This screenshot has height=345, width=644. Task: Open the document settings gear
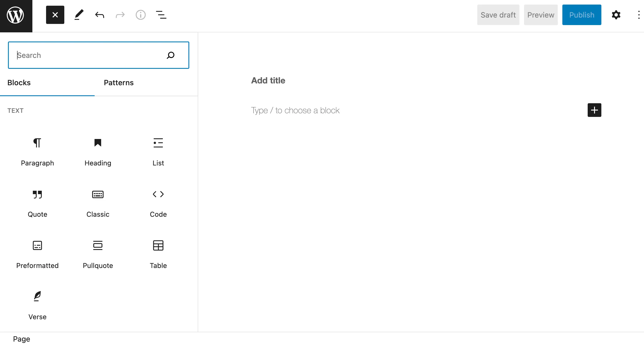click(x=616, y=15)
